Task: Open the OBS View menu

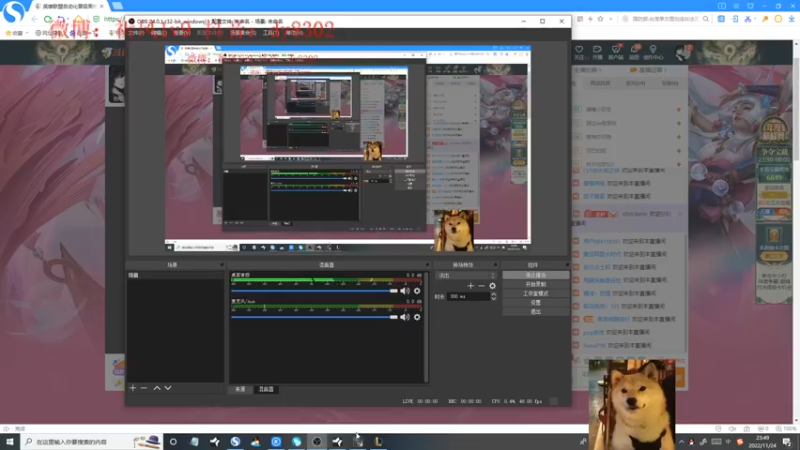Action: pos(182,33)
